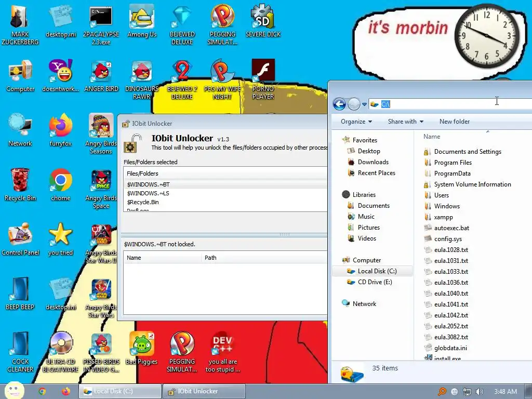Open Recent Places in navigation pane
The height and width of the screenshot is (399, 532).
[376, 172]
